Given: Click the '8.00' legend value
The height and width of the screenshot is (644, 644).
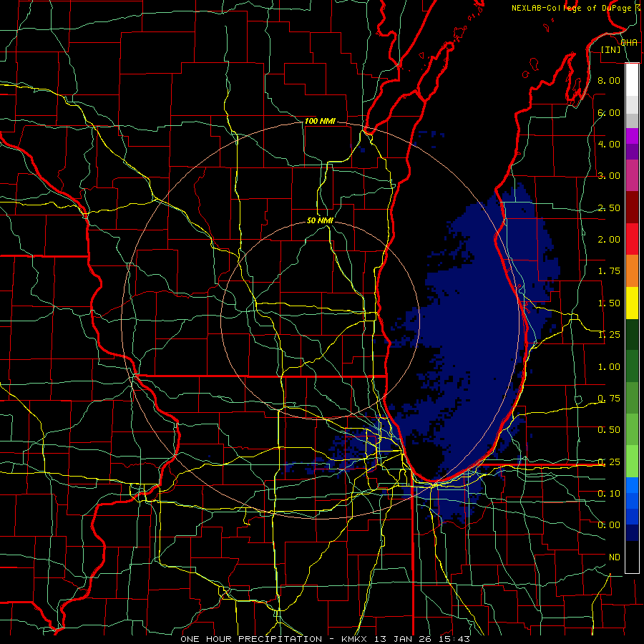Looking at the screenshot, I should (609, 80).
